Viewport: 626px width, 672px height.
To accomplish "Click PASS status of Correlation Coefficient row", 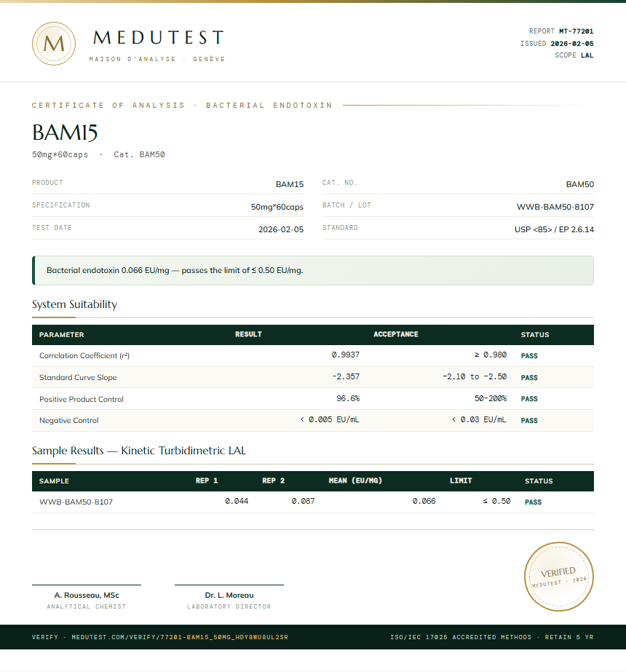I will (530, 356).
